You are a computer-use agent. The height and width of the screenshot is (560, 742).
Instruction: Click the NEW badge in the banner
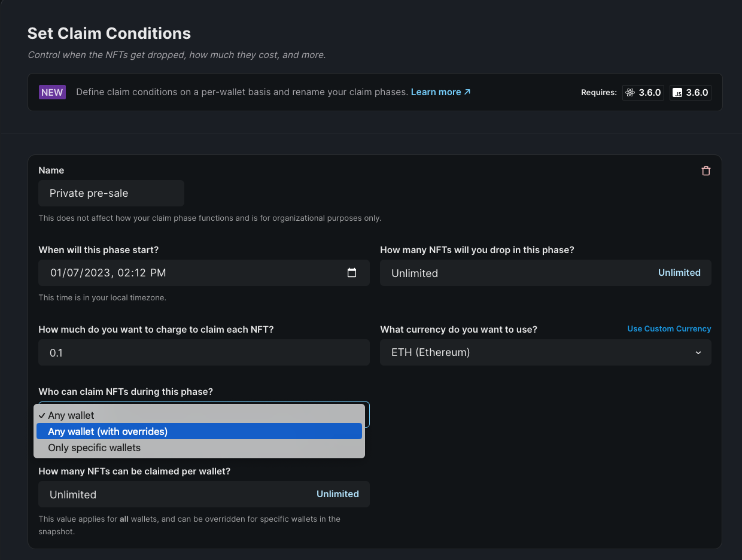[52, 92]
